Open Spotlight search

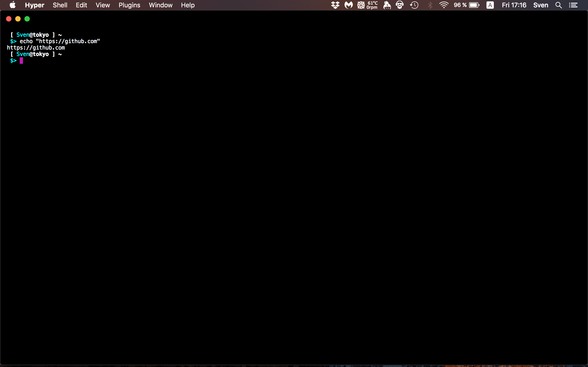(558, 5)
